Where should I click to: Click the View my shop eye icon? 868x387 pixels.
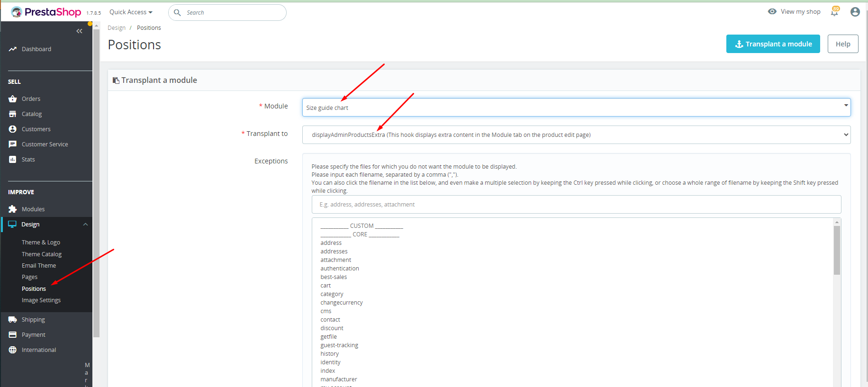(772, 11)
